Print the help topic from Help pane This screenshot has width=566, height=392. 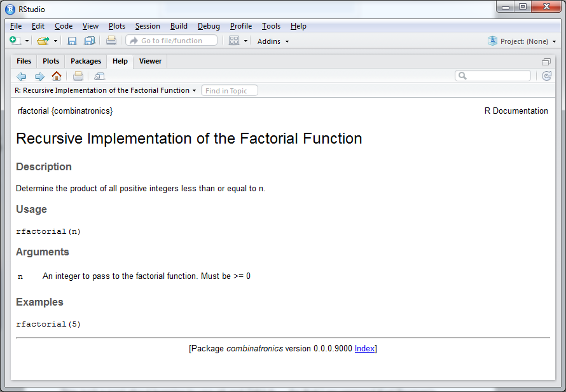coord(78,76)
